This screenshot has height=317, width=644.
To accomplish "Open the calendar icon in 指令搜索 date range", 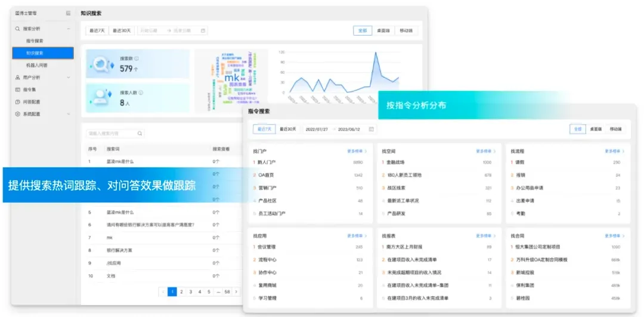I will [x=371, y=129].
